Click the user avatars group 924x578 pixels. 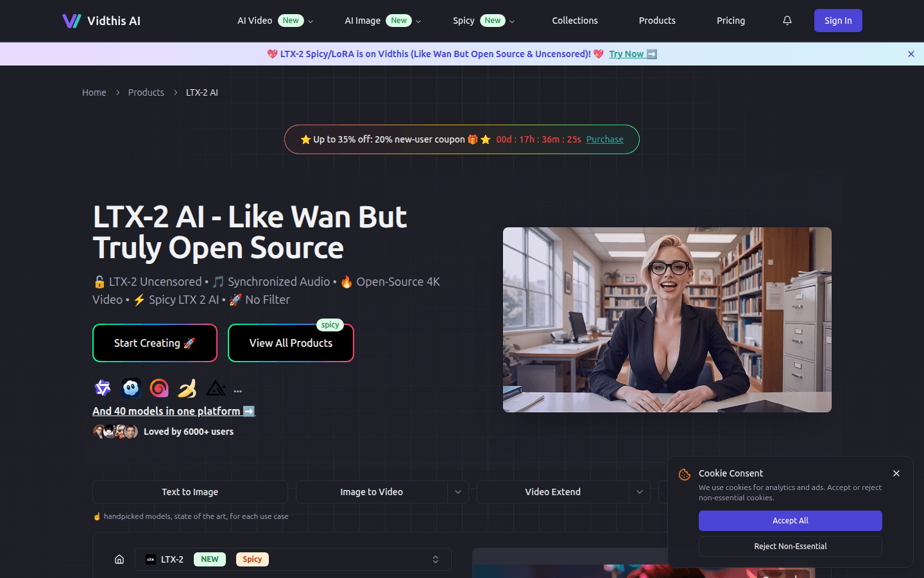(116, 432)
